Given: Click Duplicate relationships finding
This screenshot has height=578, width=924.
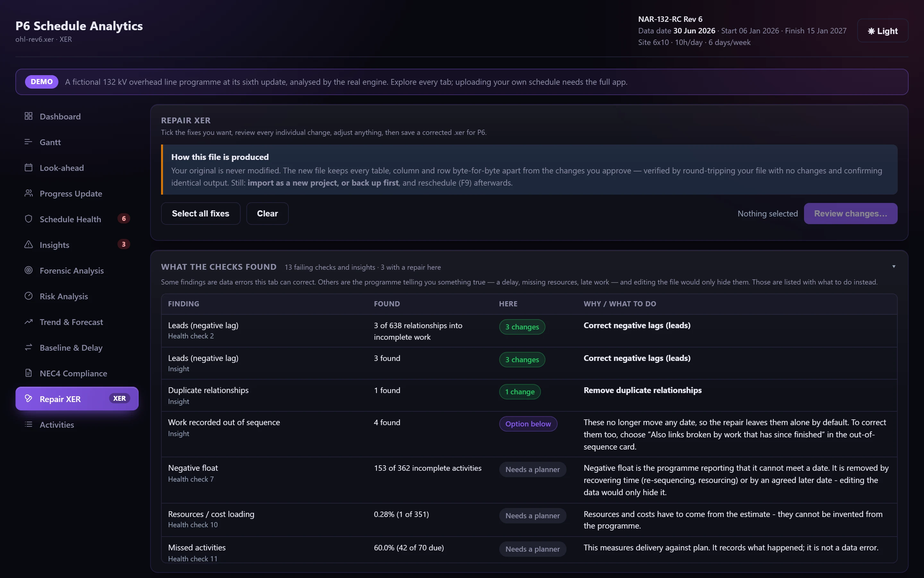Looking at the screenshot, I should (208, 390).
